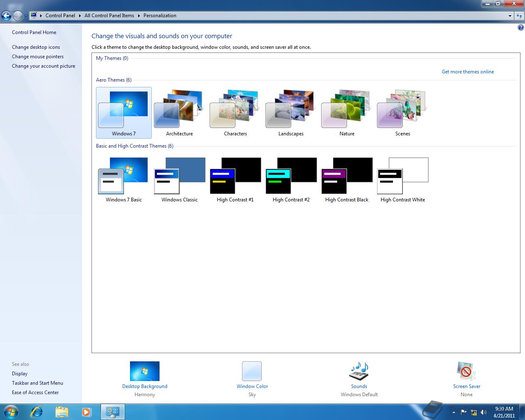
Task: Click the Aero Themes (6) group header
Action: coord(114,80)
